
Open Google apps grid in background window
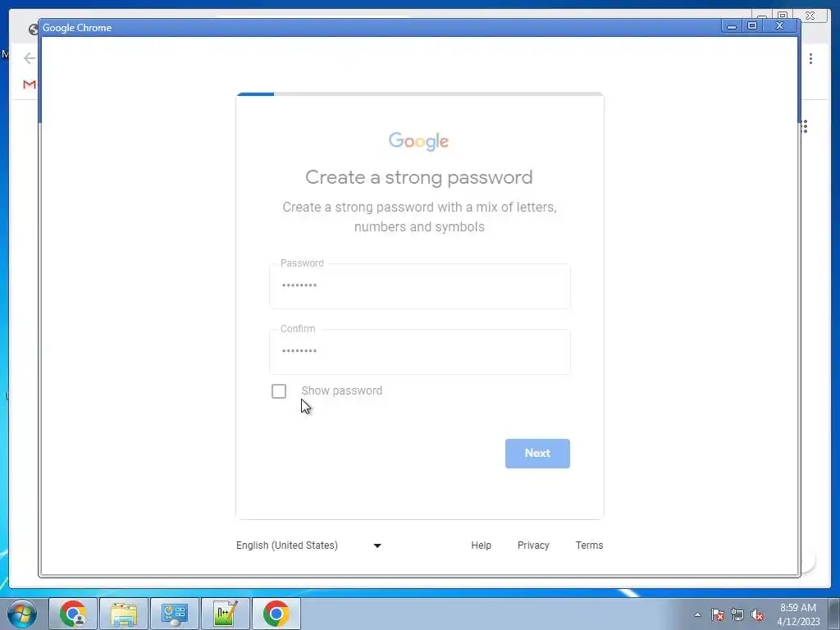pos(805,126)
